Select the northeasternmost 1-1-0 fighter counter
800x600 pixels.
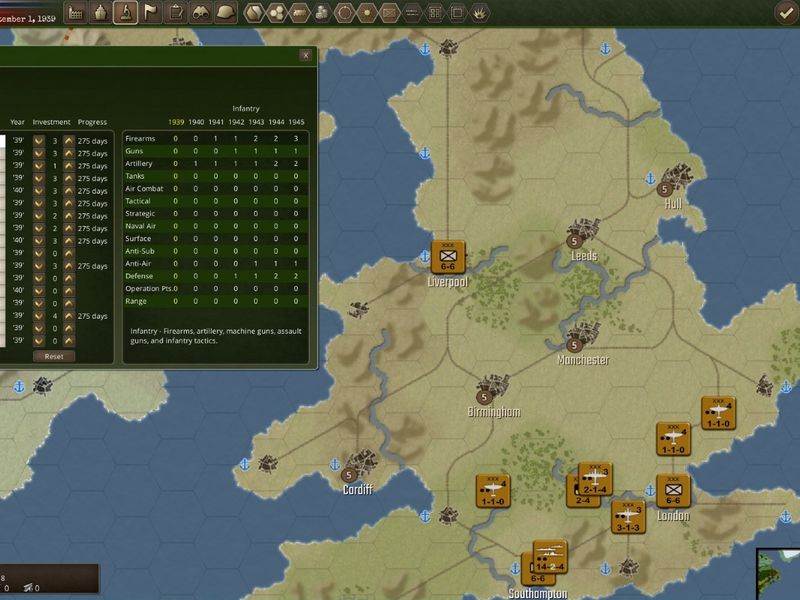click(x=718, y=413)
